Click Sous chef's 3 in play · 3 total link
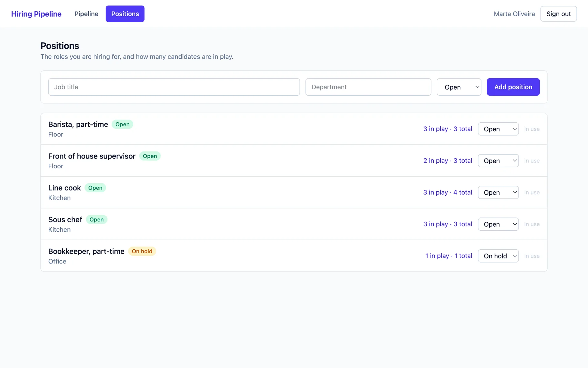 tap(448, 224)
